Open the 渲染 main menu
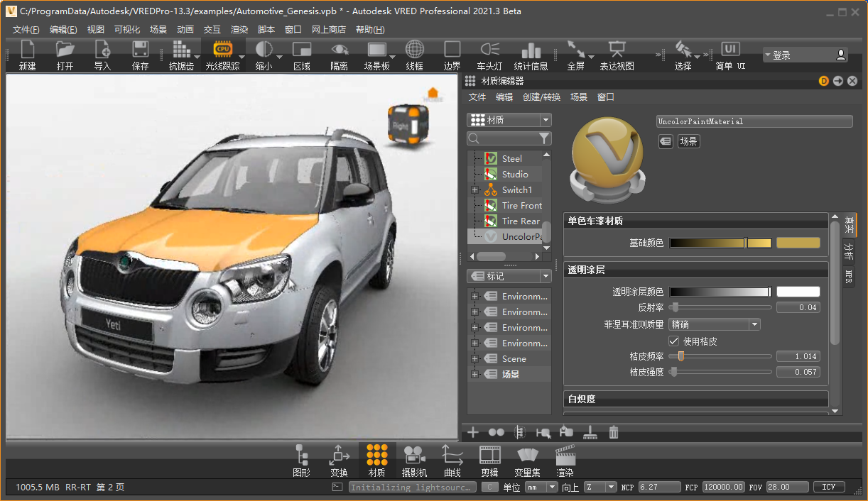Viewport: 868px width, 501px height. (239, 29)
